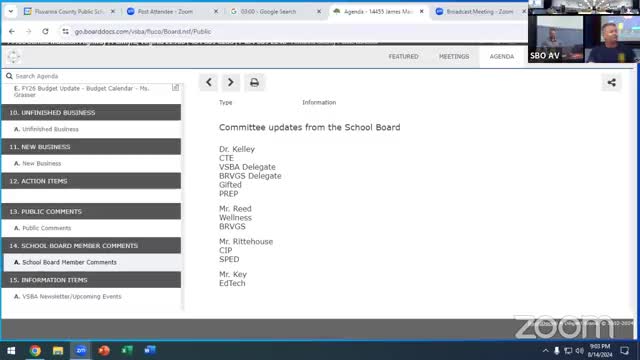Open File Explorer from the taskbar
This screenshot has height=360, width=640.
[x=58, y=350]
